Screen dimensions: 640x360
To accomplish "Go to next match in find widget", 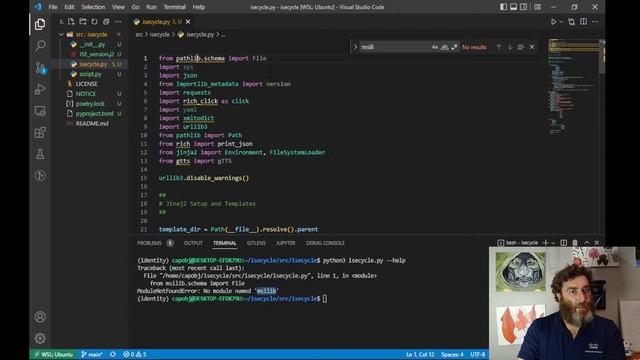I will tap(510, 47).
